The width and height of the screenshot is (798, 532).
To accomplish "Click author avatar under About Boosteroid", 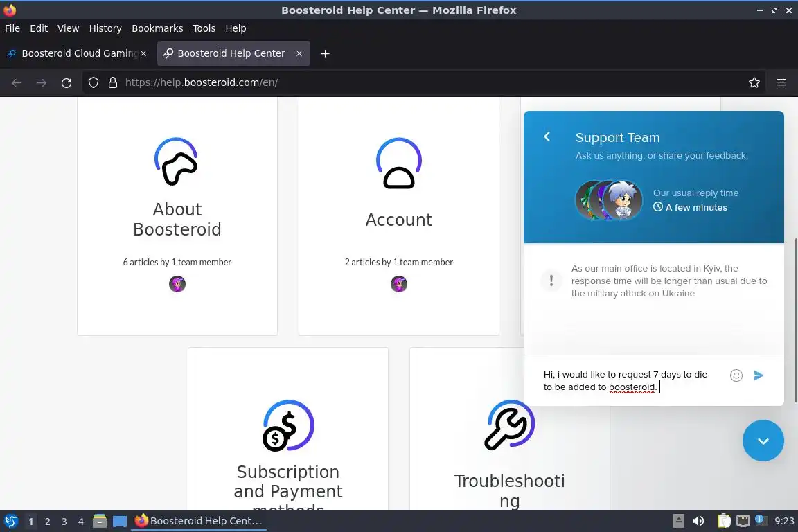I will coord(177,283).
